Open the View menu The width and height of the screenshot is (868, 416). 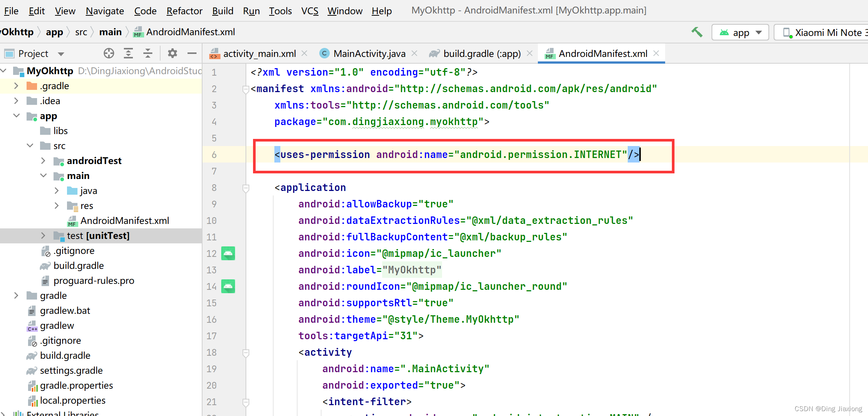click(65, 11)
